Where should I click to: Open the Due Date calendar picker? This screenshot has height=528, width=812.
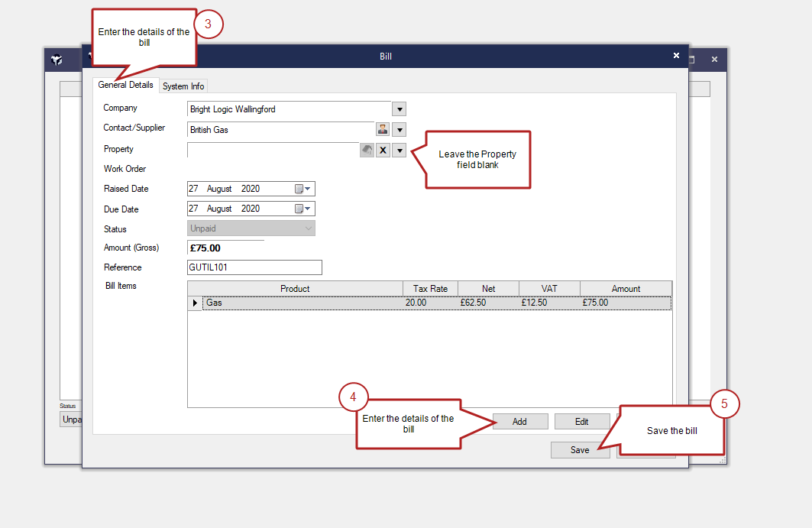pyautogui.click(x=303, y=209)
